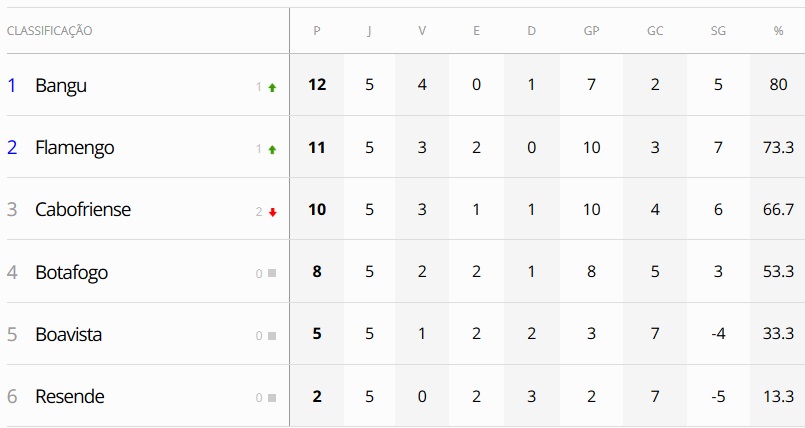Click the gray square indicator beside Resende

(272, 398)
